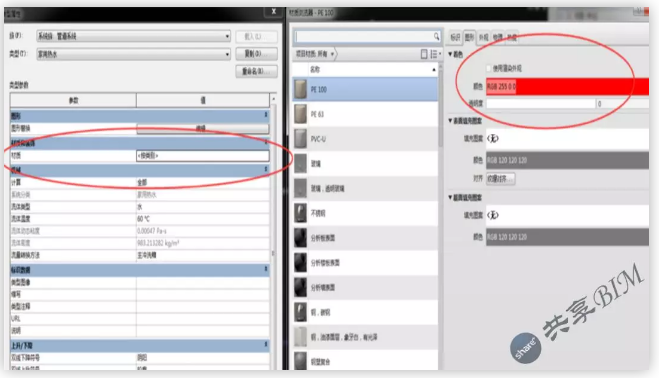Viewport: 659px width, 378px height.
Task: Click the 双线下降符号 value 阴阳
Action: [x=203, y=357]
